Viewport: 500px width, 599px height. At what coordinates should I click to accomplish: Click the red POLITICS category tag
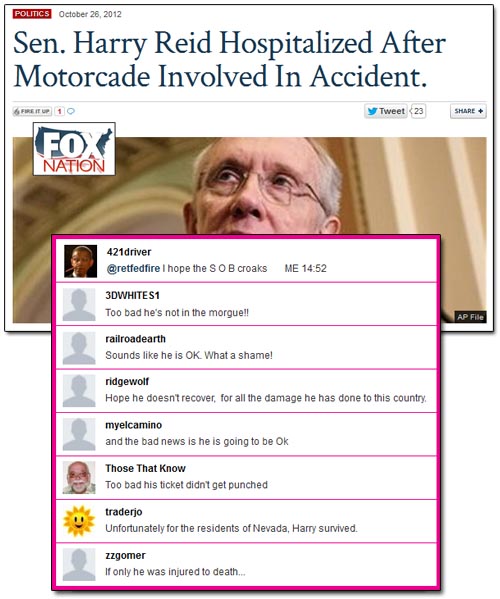(32, 14)
